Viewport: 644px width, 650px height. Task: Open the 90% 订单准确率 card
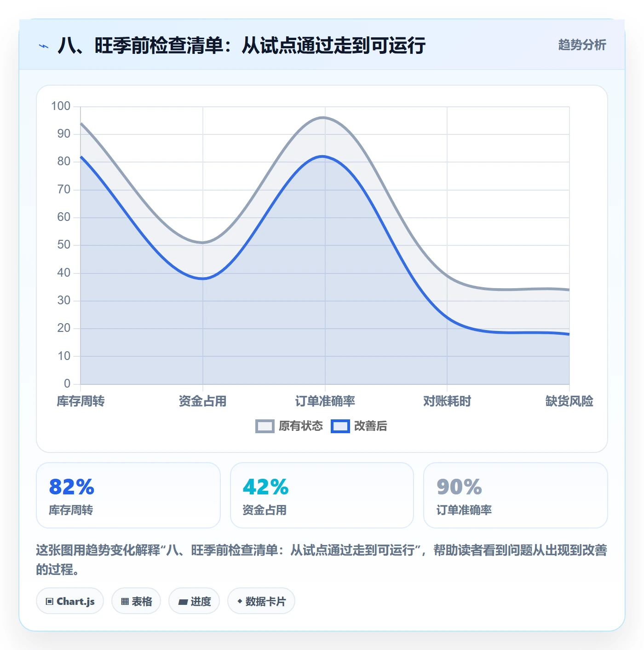[x=516, y=495]
